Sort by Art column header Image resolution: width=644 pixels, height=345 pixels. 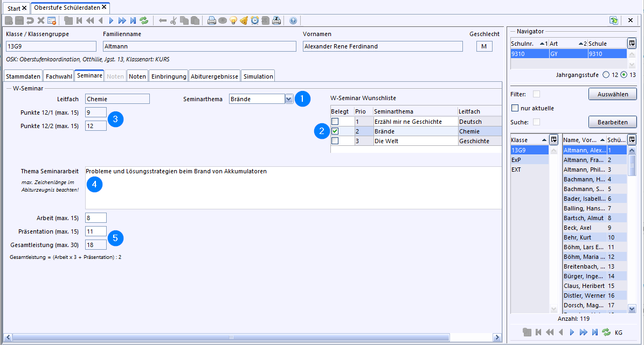coord(568,44)
